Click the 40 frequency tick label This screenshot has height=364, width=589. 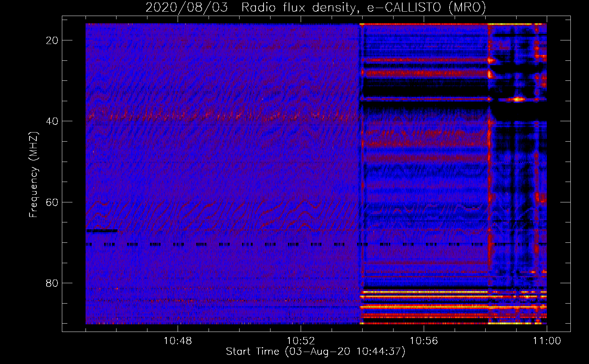(x=52, y=121)
